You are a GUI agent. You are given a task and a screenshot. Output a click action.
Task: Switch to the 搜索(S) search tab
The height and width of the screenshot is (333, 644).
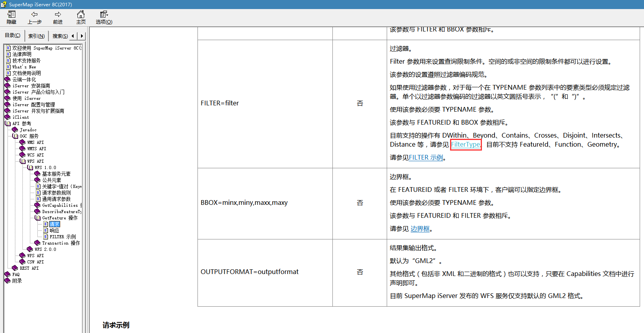[x=60, y=36]
